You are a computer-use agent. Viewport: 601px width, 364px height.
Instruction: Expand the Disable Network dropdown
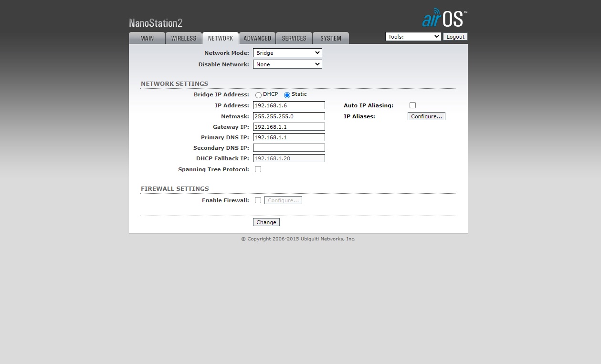tap(287, 64)
